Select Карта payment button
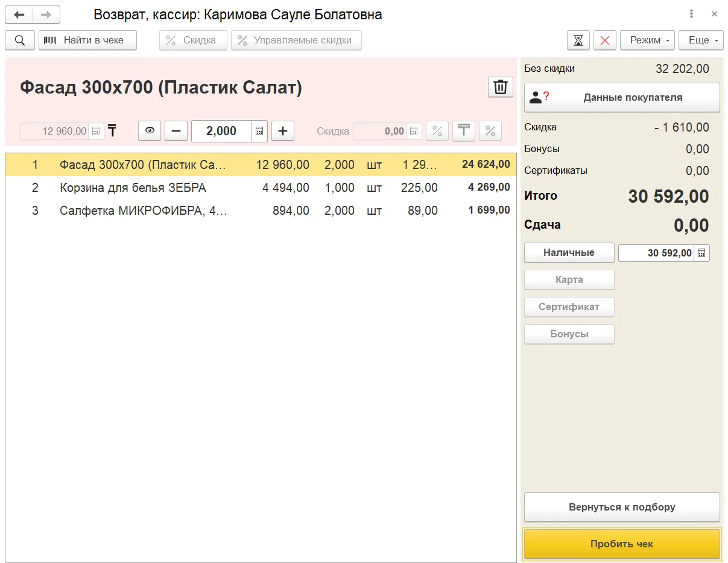728x563 pixels. (x=569, y=280)
